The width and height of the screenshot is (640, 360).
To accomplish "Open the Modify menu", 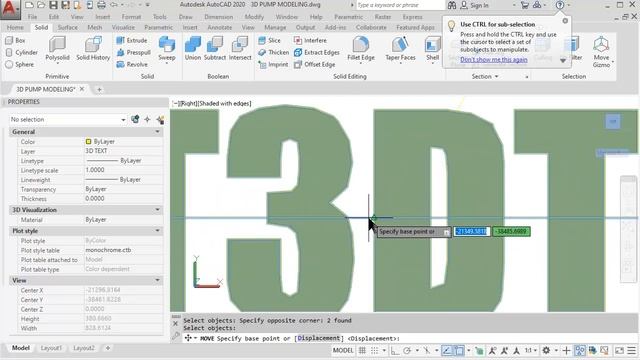I will [x=254, y=17].
